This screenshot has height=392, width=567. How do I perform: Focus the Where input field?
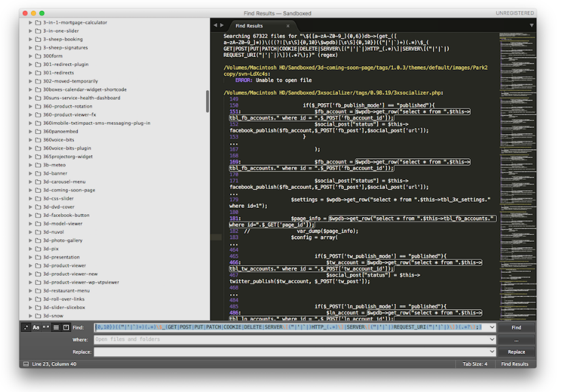(291, 339)
